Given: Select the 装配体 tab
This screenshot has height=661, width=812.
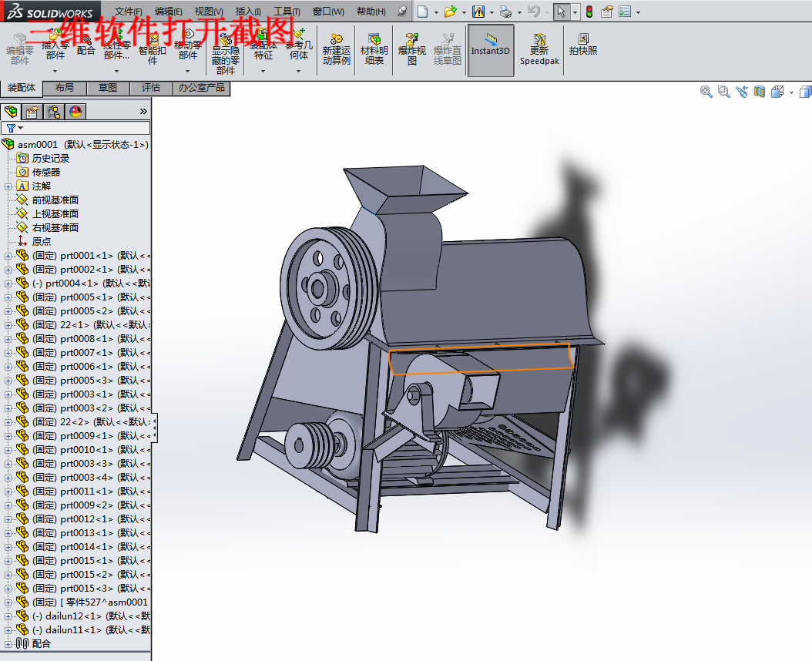Looking at the screenshot, I should (x=22, y=88).
